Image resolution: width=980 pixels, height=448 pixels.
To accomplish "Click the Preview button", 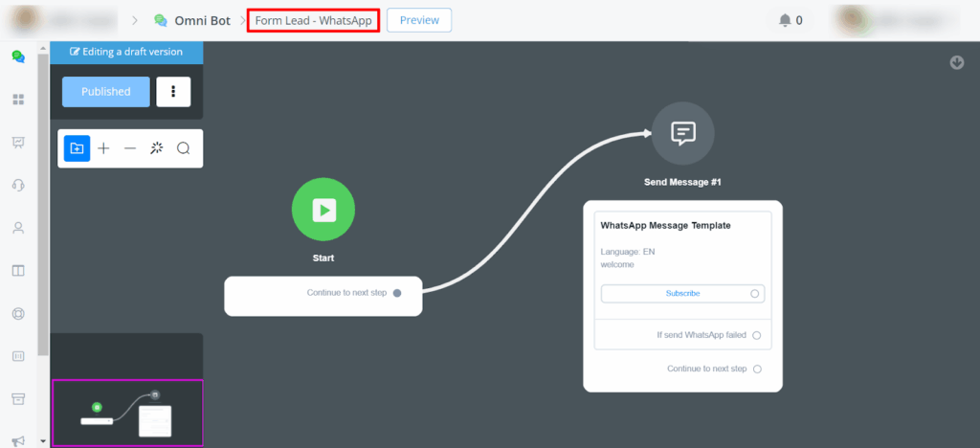I will coord(419,20).
